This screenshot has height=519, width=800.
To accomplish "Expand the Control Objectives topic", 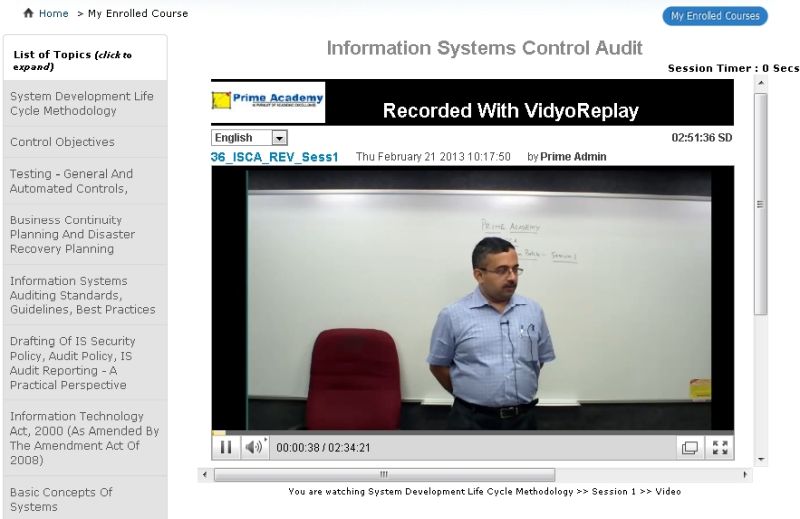I will pyautogui.click(x=62, y=142).
